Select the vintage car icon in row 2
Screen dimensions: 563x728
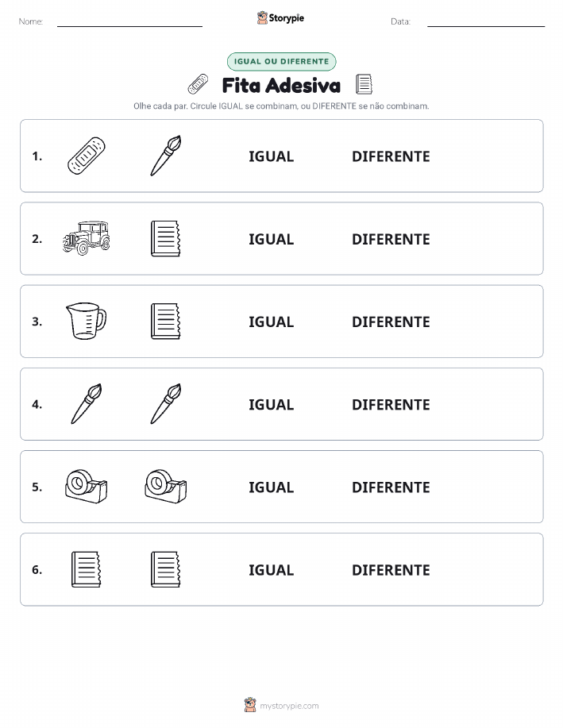[87, 238]
